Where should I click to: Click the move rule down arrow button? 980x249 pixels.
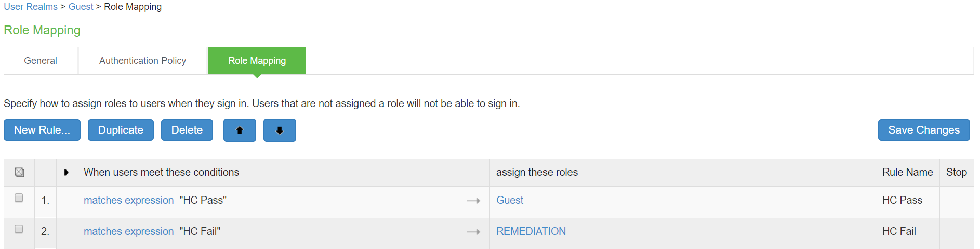280,130
